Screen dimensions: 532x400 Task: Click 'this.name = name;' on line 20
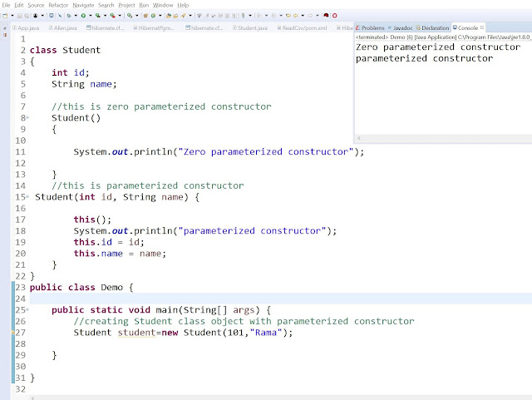click(x=120, y=254)
